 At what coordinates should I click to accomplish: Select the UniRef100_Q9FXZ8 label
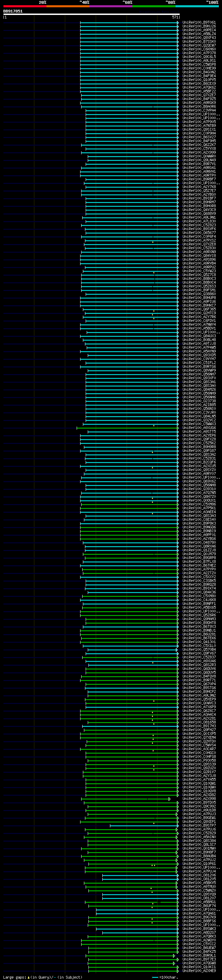199,439
